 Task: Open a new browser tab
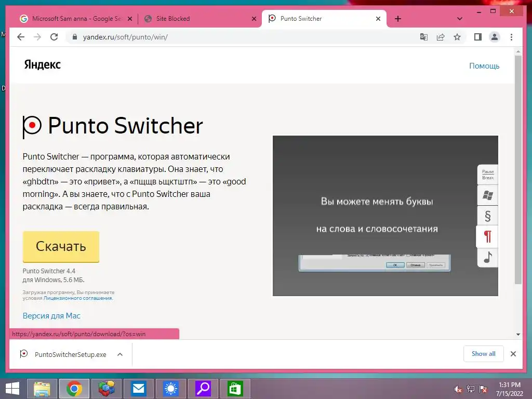[398, 19]
